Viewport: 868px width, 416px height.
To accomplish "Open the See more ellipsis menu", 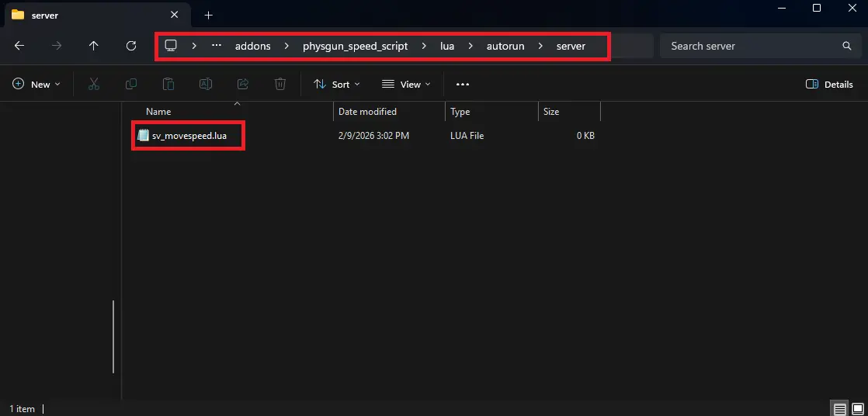I will tap(463, 84).
